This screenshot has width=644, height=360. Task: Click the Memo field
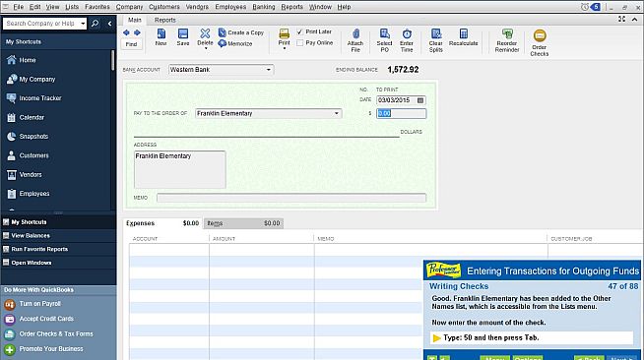[x=291, y=198]
